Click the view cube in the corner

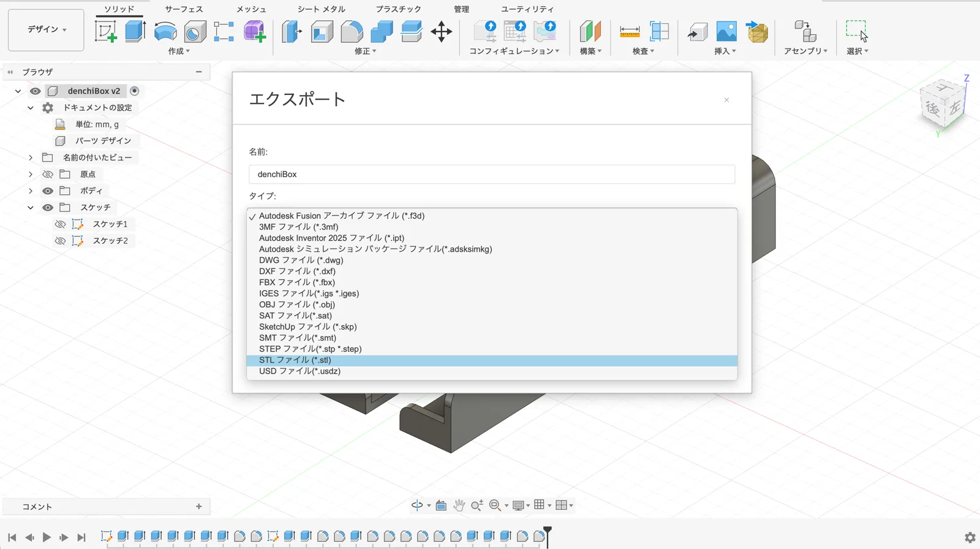click(943, 104)
